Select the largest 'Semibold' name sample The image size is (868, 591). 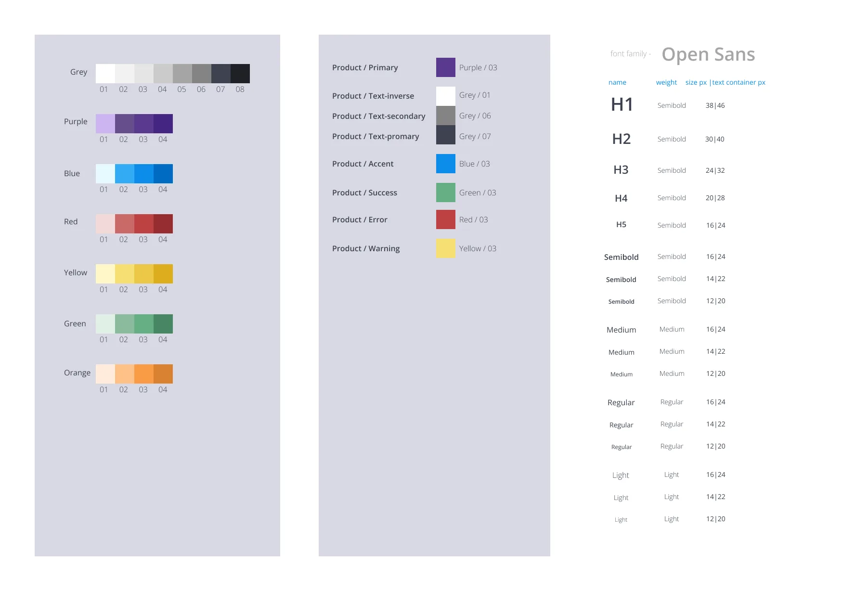(x=622, y=257)
